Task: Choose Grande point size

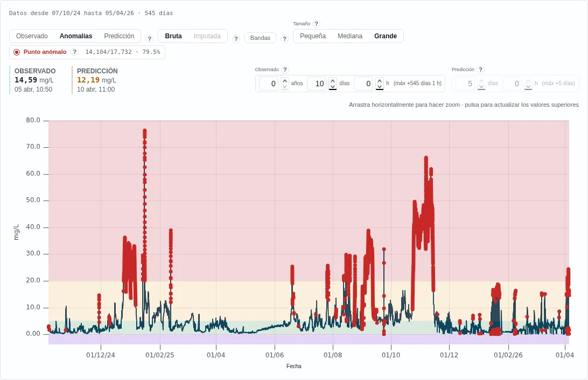Action: pos(386,36)
